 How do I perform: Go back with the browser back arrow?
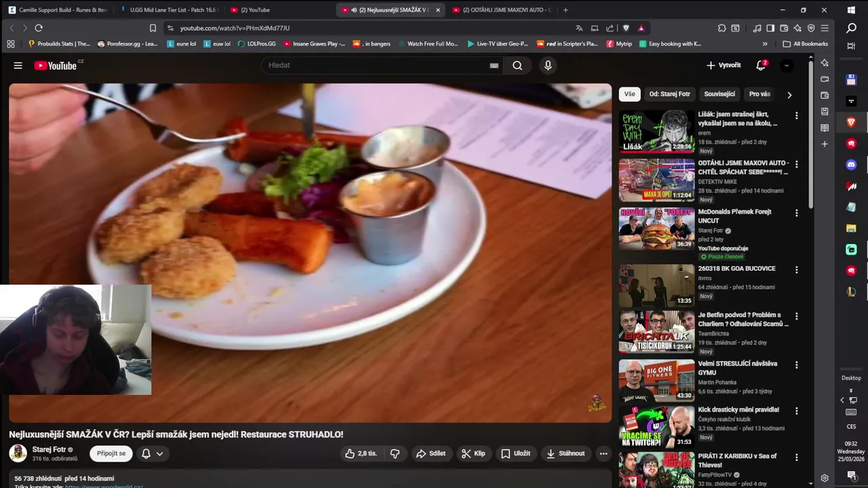click(12, 28)
